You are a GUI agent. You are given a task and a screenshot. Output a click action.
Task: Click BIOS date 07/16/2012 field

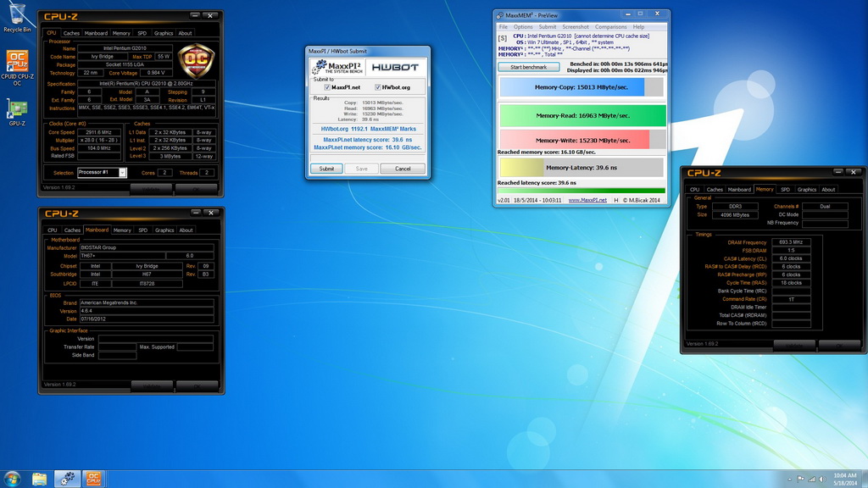(x=146, y=319)
